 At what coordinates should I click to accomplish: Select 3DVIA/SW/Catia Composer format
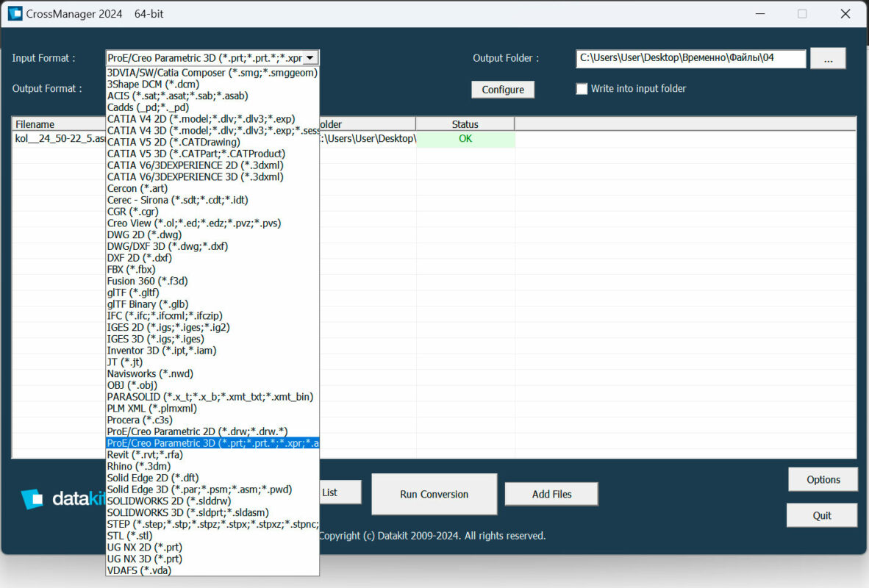pyautogui.click(x=212, y=73)
